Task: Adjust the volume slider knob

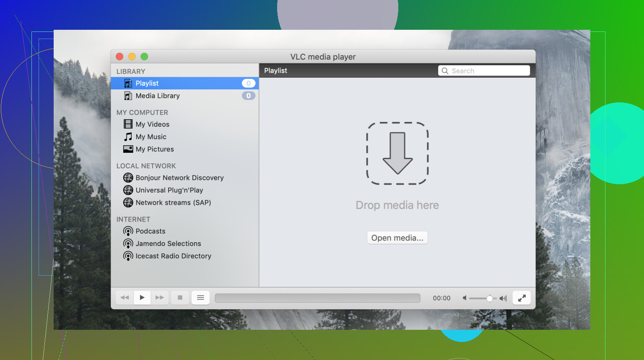Action: 489,298
